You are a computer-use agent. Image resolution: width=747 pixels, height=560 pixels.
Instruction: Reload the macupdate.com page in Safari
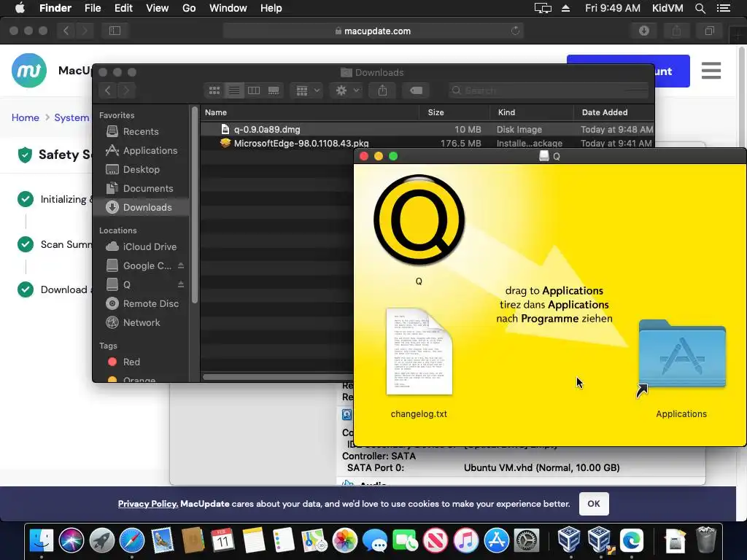coord(515,31)
